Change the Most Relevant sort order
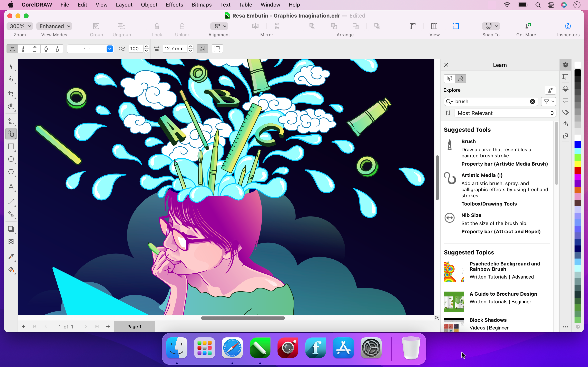The image size is (588, 367). tap(505, 113)
